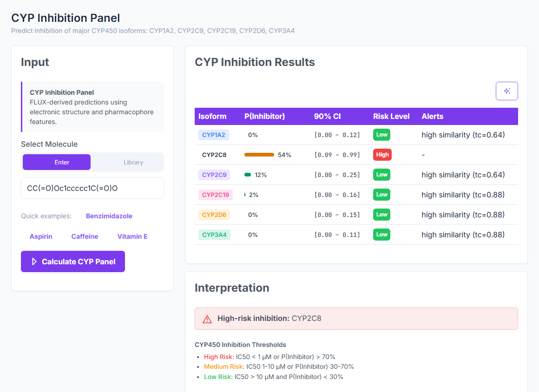This screenshot has height=392, width=539.
Task: Click the High Risk threshold line
Action: 269,357
